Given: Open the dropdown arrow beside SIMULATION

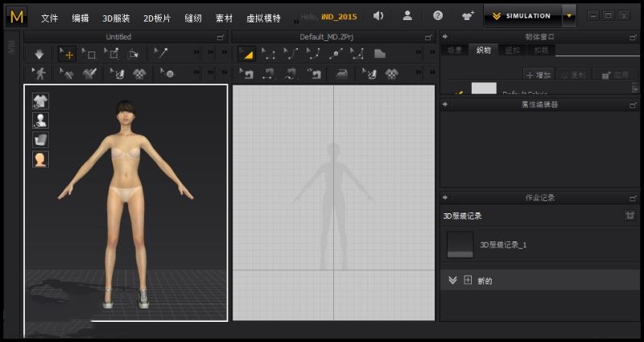Looking at the screenshot, I should [x=570, y=15].
